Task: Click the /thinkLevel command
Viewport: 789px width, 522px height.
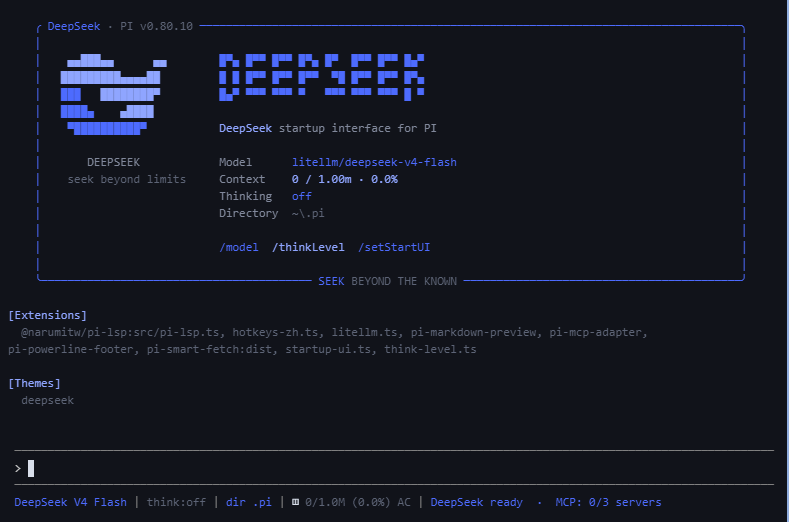Action: 308,247
